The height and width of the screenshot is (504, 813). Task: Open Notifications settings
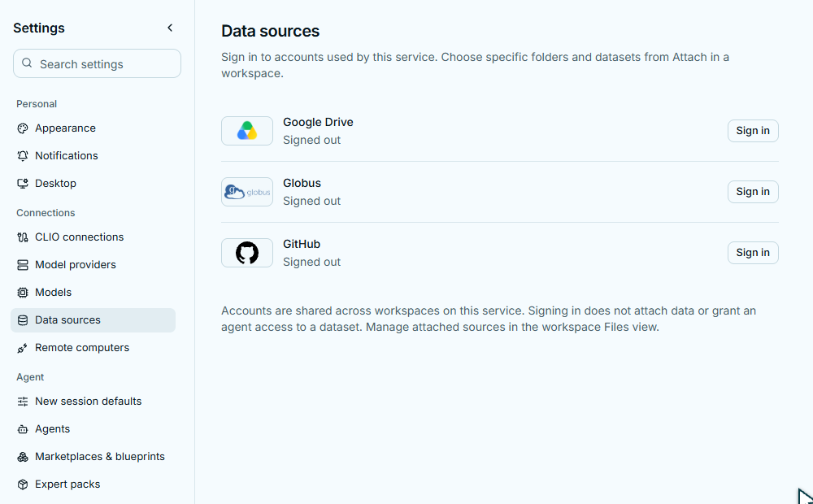pos(93,155)
